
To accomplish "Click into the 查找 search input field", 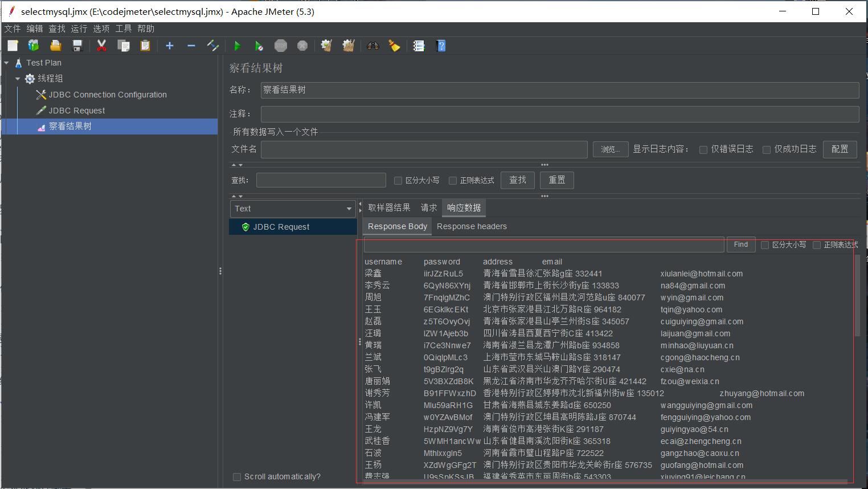I will pos(321,180).
